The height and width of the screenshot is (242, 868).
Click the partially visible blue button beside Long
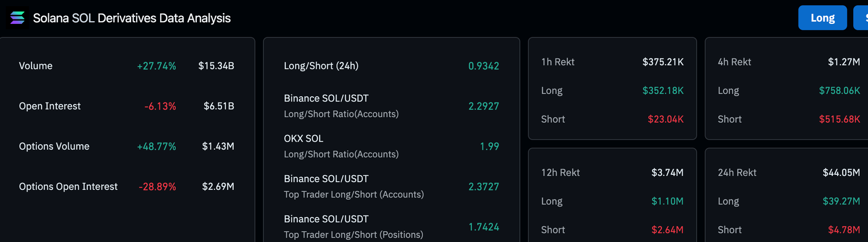(861, 18)
